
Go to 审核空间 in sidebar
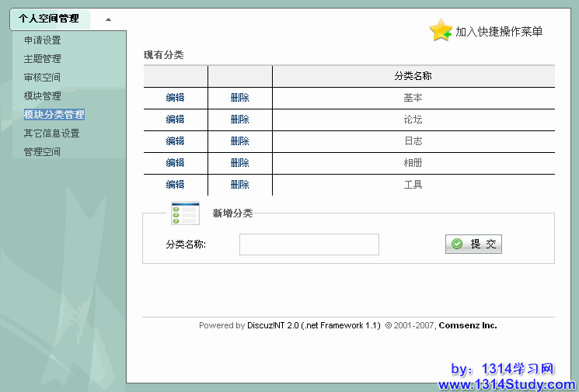click(x=42, y=78)
